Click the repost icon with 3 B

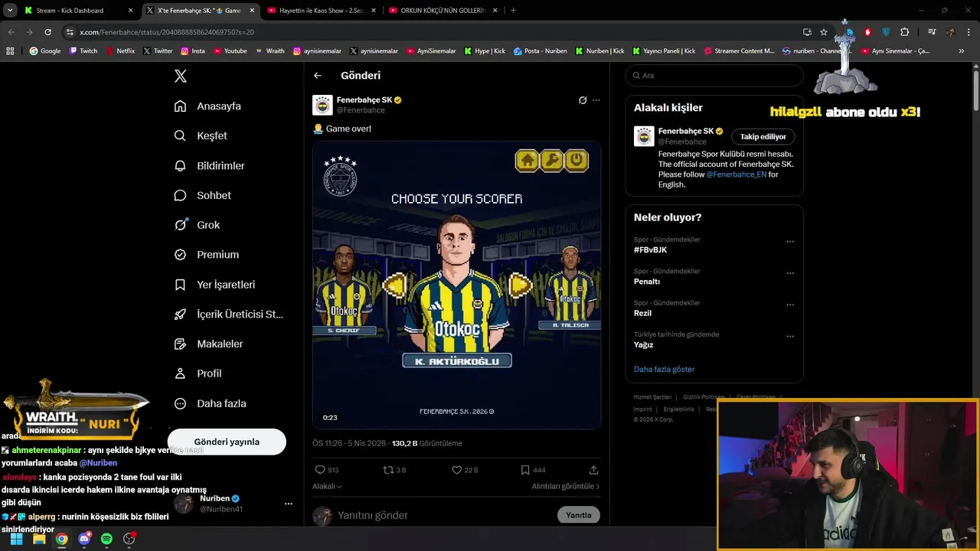coord(388,470)
